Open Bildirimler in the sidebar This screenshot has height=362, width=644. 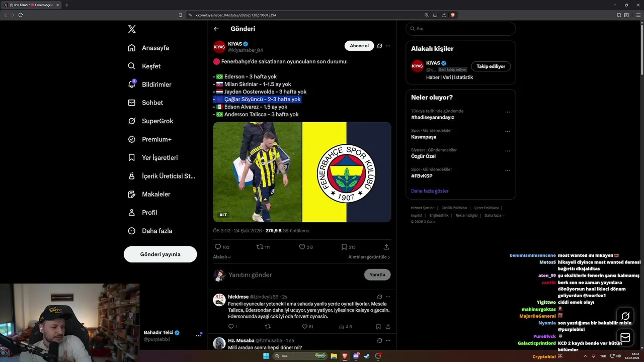pos(149,84)
